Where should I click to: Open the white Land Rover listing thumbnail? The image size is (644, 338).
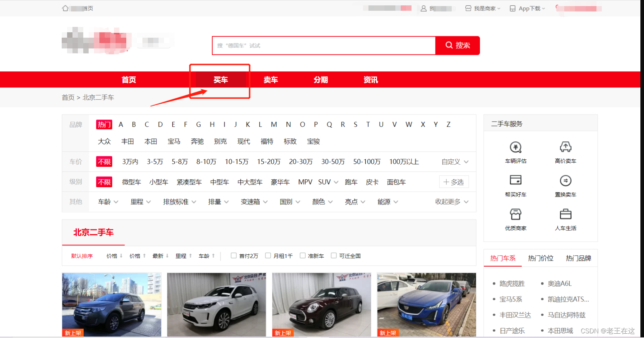point(217,305)
